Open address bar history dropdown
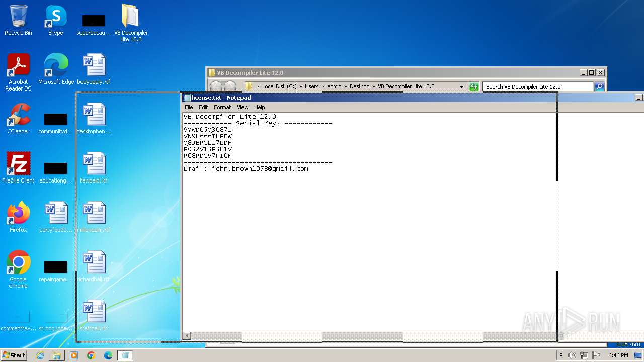The height and width of the screenshot is (362, 644). [462, 86]
